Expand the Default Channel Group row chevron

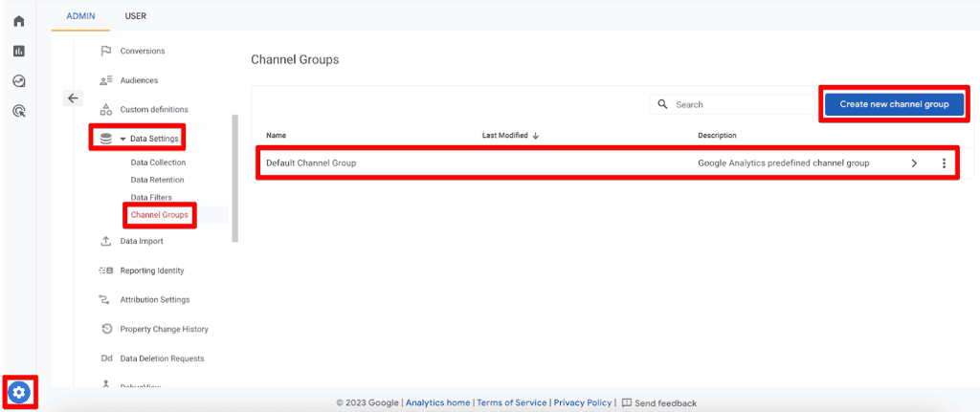pyautogui.click(x=914, y=163)
